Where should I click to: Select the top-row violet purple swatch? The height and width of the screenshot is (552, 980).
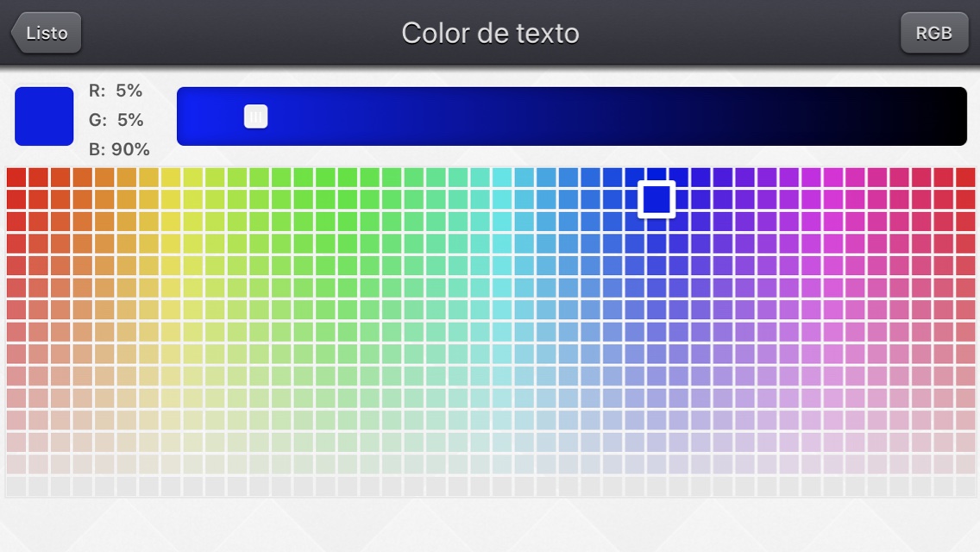(745, 177)
